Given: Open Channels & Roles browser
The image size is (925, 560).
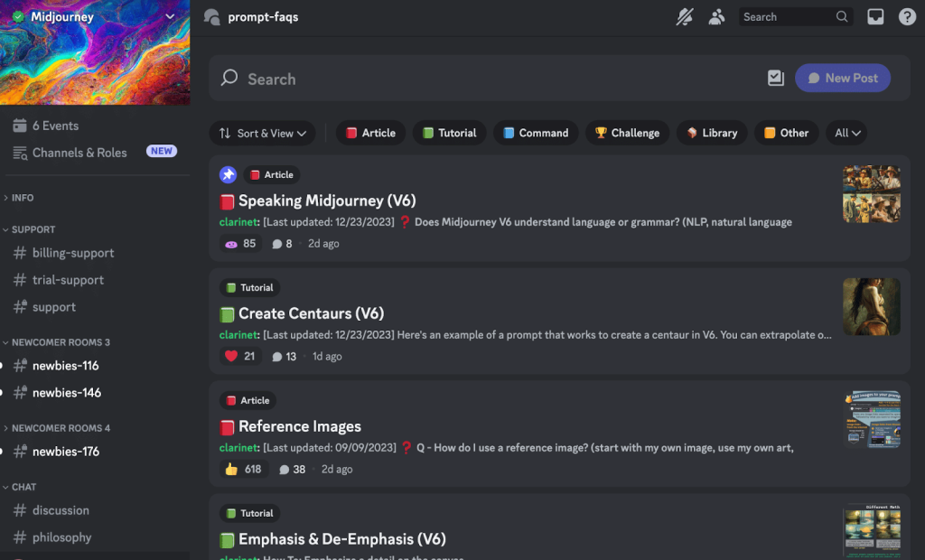Looking at the screenshot, I should (x=79, y=153).
